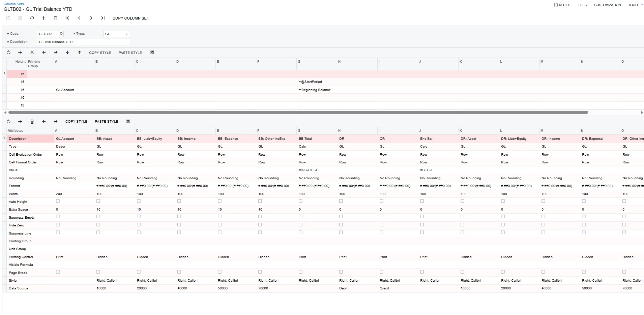
Task: Select the 'Descr' type cell in column A
Action: (x=74, y=147)
